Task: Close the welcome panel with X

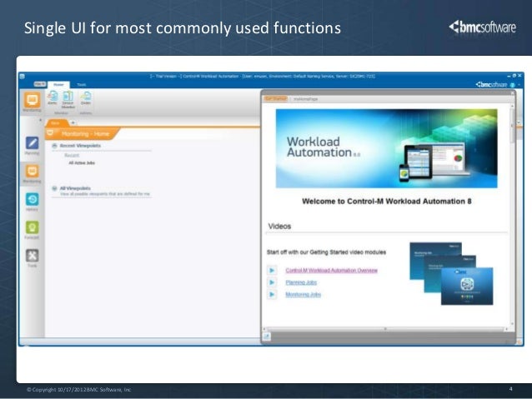Action: point(513,93)
